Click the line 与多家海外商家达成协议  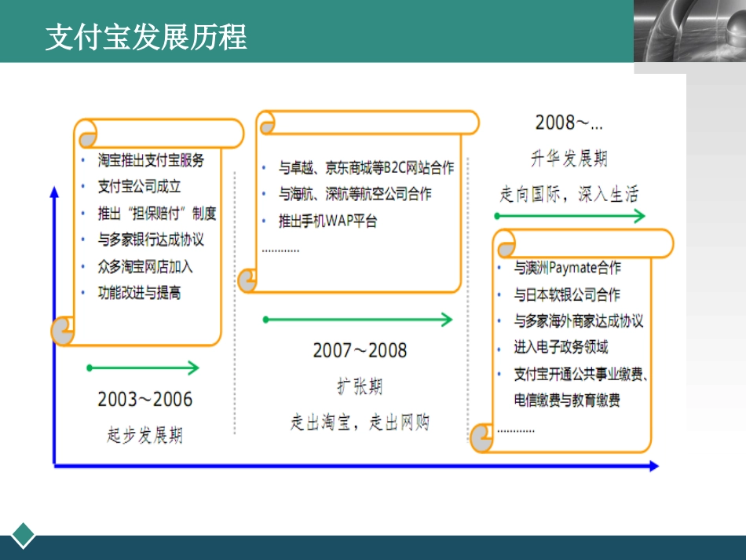coord(579,321)
